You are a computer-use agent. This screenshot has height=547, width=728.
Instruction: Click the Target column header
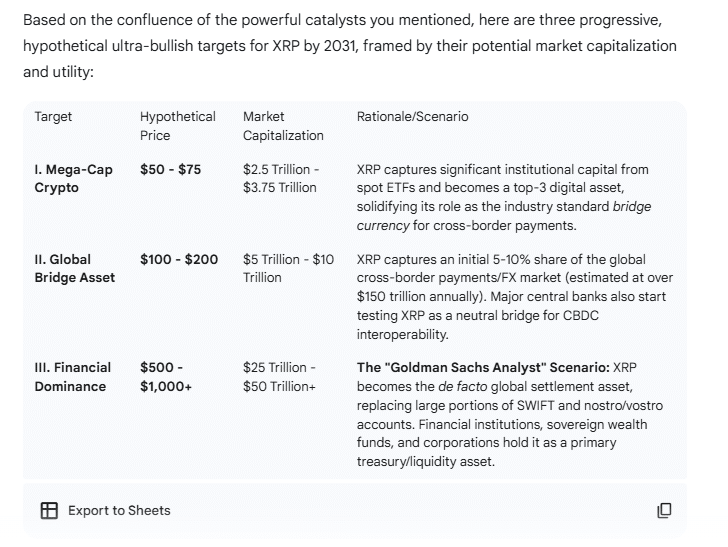(x=53, y=116)
